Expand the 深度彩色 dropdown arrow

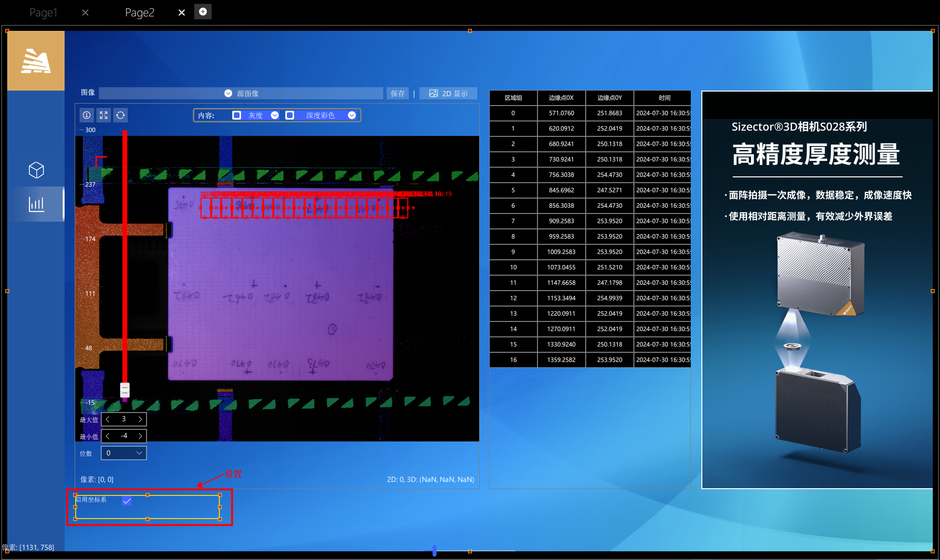tap(352, 115)
